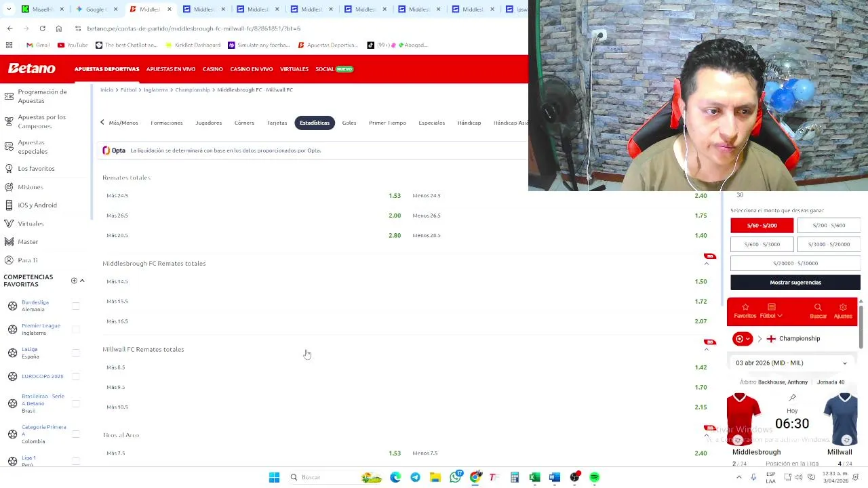The width and height of the screenshot is (868, 488).
Task: Open the YouTube bookmark
Action: coord(73,45)
